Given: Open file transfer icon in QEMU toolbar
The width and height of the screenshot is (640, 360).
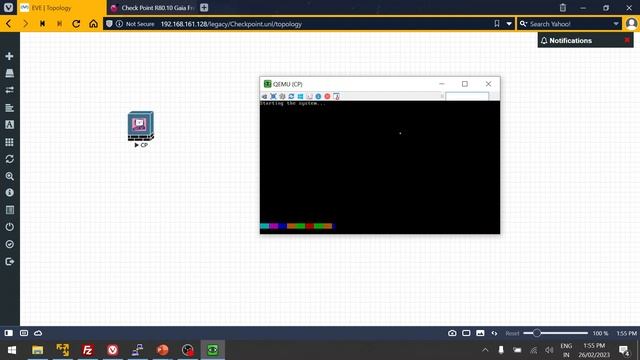Looking at the screenshot, I should (336, 96).
